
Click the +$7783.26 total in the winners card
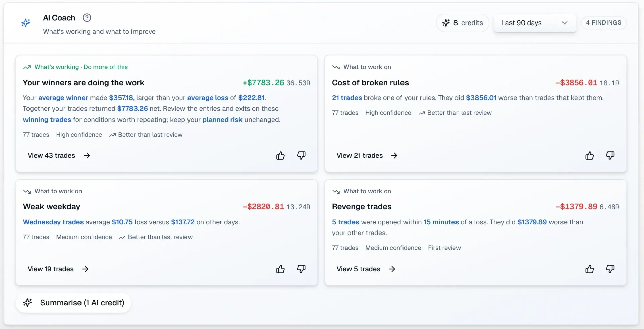point(263,83)
